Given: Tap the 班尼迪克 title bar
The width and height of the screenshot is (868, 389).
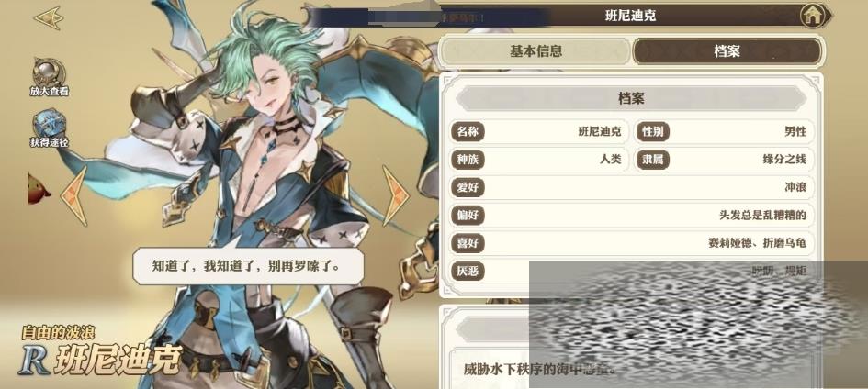Looking at the screenshot, I should (630, 16).
